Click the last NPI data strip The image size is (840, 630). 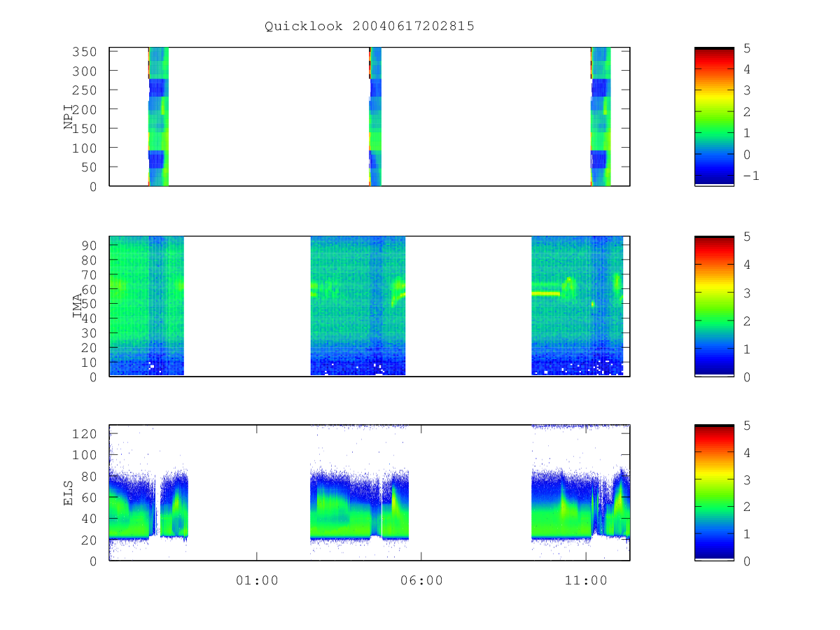(601, 116)
